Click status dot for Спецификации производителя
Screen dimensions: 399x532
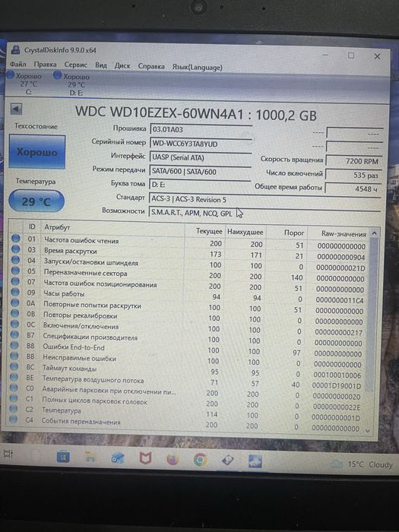tap(14, 334)
